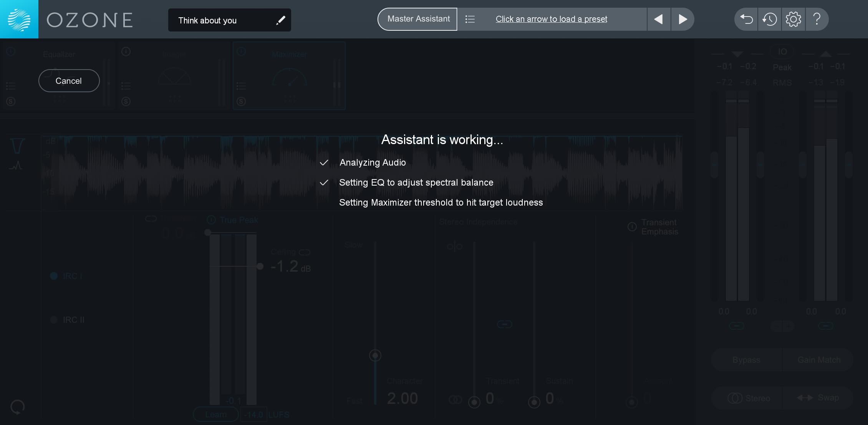Toggle the True Peak power button
The image size is (868, 425).
click(211, 220)
